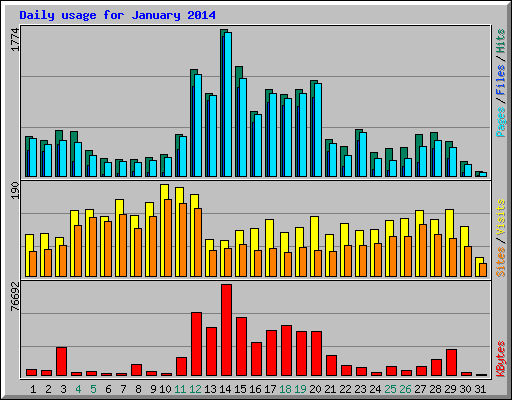512x400 pixels.
Task: Click the 'Hits' legend label
Action: click(x=501, y=41)
